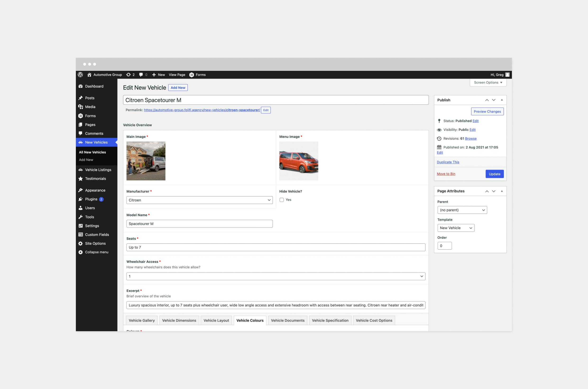Edit the Status: Published setting
Viewport: 588px width, 389px height.
click(x=475, y=121)
